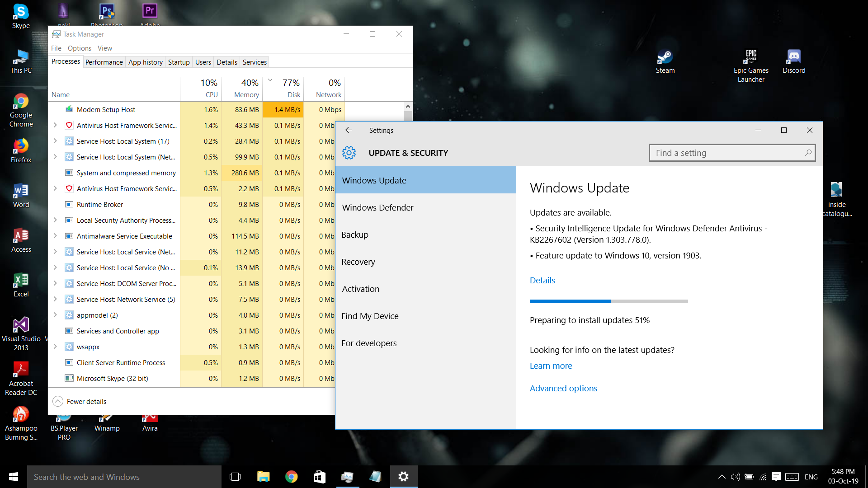The width and height of the screenshot is (868, 488).
Task: Expand Antimalware Service Executable row
Action: [x=55, y=236]
